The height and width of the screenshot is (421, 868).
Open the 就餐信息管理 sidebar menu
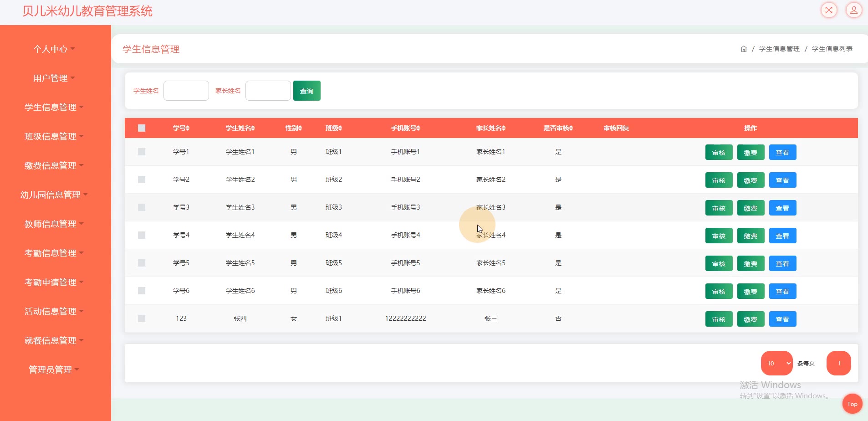pos(54,340)
